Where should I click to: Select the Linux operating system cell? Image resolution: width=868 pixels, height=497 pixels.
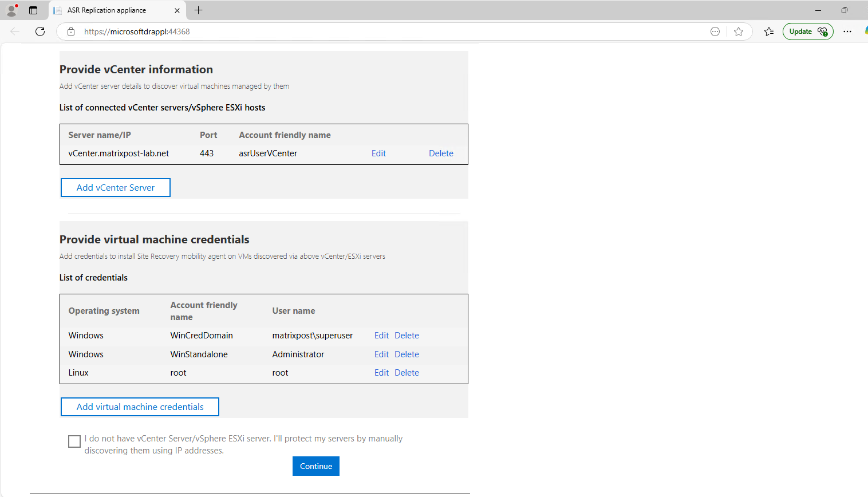coord(78,373)
